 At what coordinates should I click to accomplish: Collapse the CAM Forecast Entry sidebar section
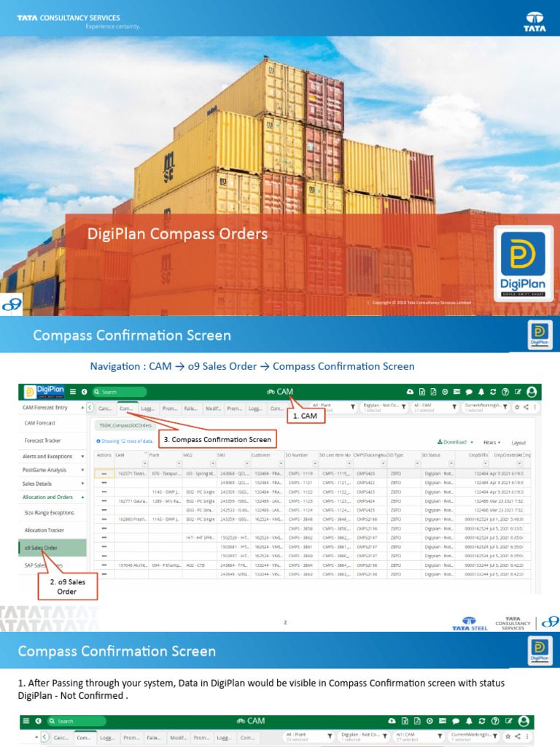pyautogui.click(x=82, y=408)
